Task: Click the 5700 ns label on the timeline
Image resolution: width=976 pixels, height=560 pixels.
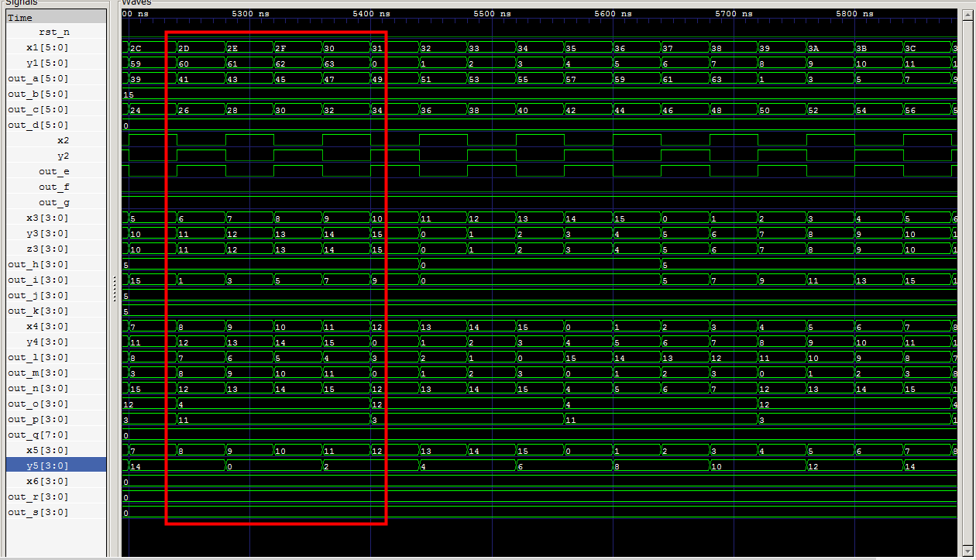Action: (x=734, y=14)
